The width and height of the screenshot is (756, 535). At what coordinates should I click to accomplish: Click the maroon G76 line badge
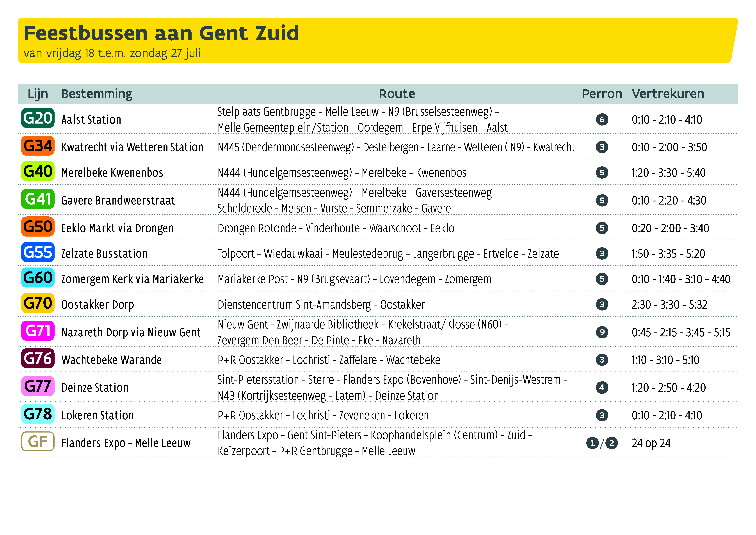point(38,358)
